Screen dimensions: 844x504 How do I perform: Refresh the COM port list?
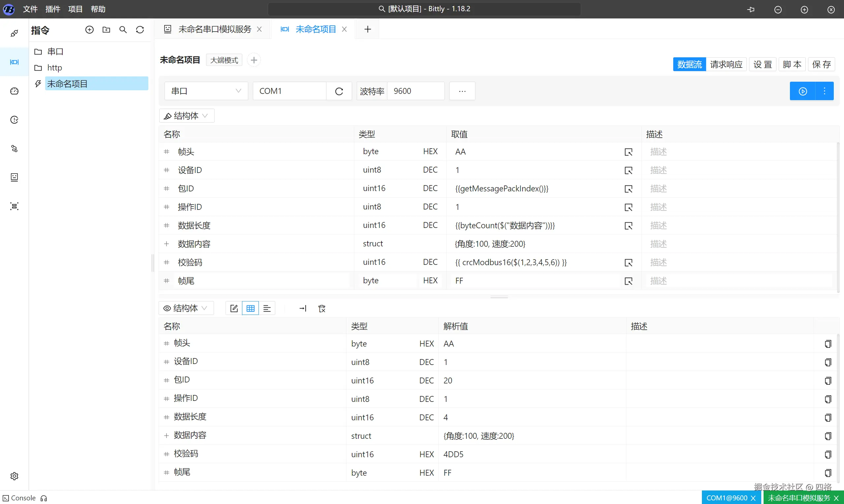[x=339, y=91]
